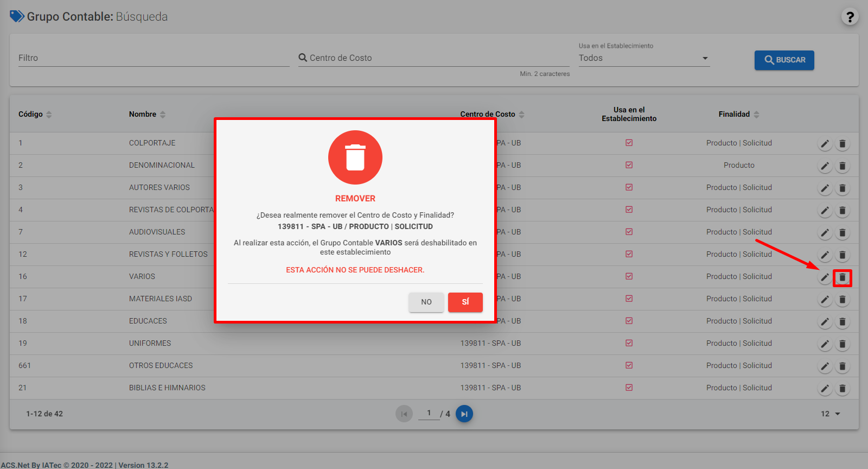
Task: Edit the AUDIOVISUALES row
Action: click(825, 233)
